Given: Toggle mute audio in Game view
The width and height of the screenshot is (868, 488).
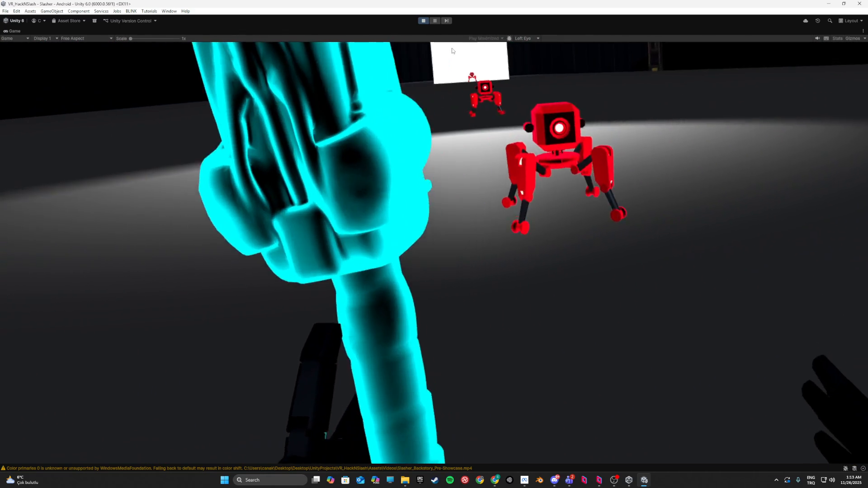Looking at the screenshot, I should pyautogui.click(x=817, y=38).
